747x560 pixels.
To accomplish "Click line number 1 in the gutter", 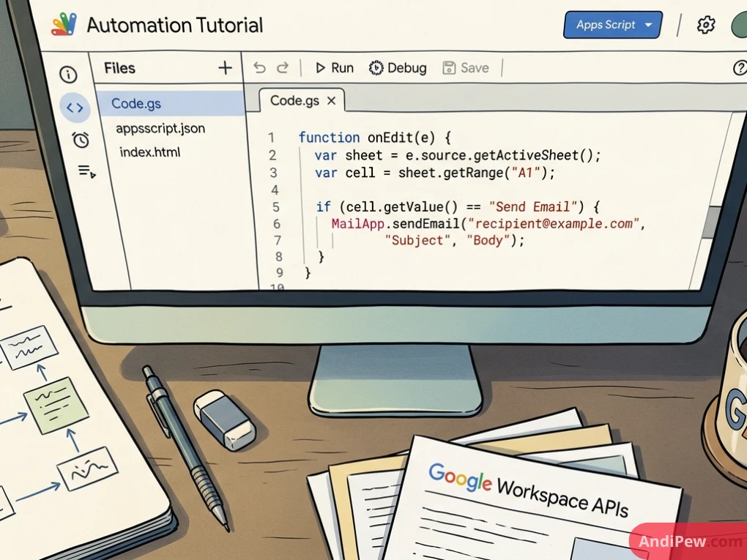I will (x=271, y=138).
